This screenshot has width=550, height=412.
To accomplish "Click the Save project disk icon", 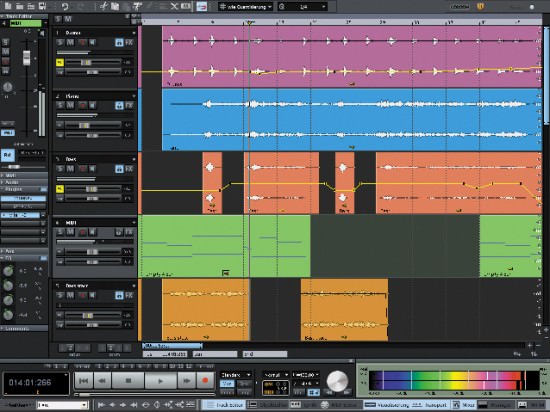I will [x=42, y=6].
